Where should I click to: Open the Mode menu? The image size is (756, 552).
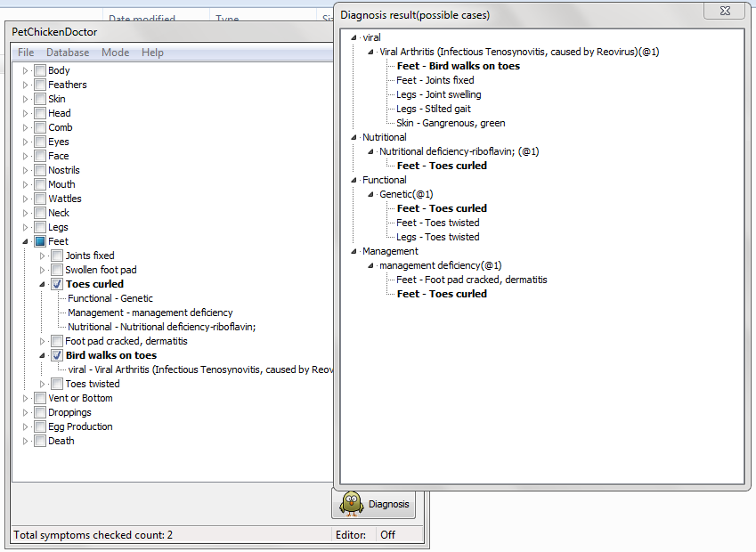(x=115, y=53)
